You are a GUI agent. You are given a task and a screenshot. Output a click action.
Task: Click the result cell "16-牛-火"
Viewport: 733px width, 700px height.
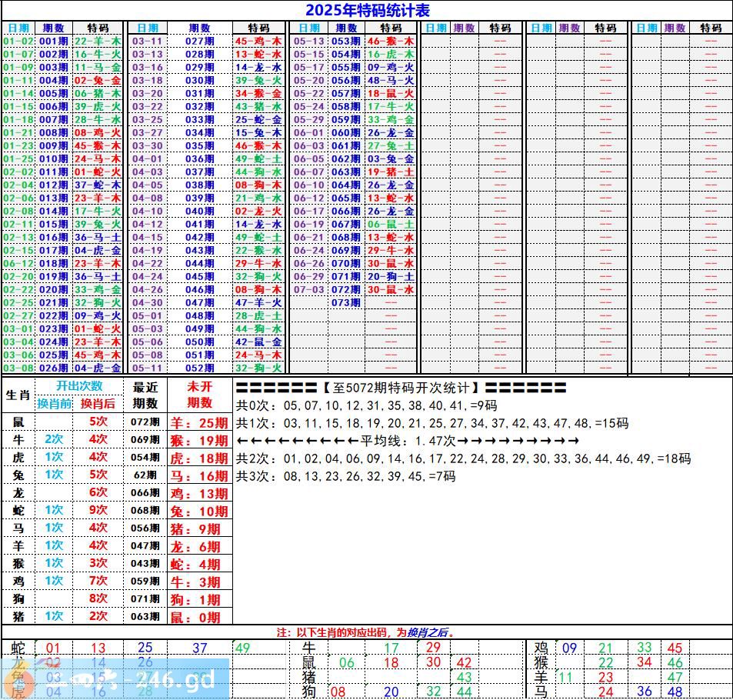[98, 55]
